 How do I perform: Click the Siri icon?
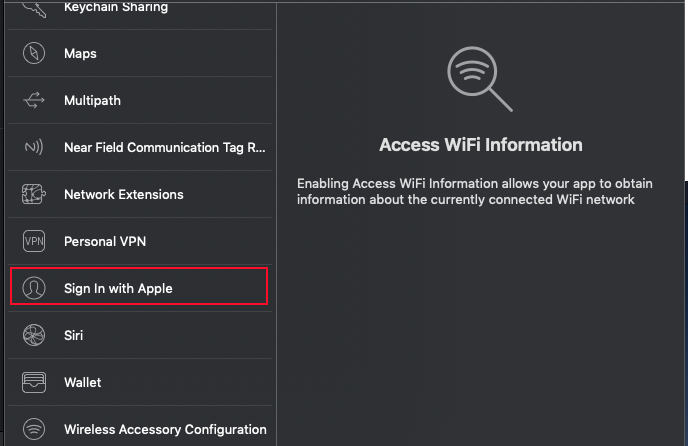34,335
